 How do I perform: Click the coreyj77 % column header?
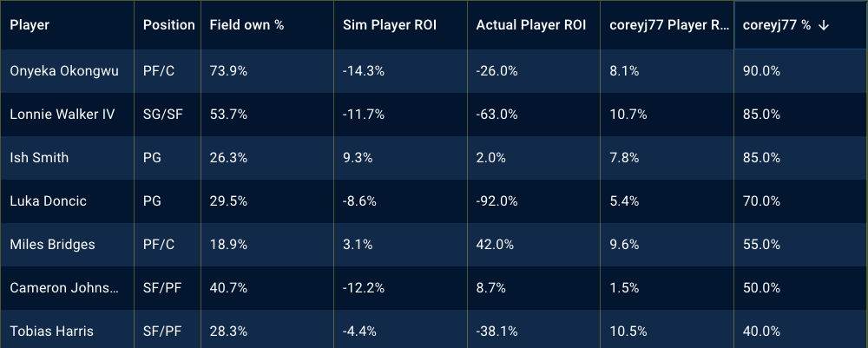pos(777,25)
